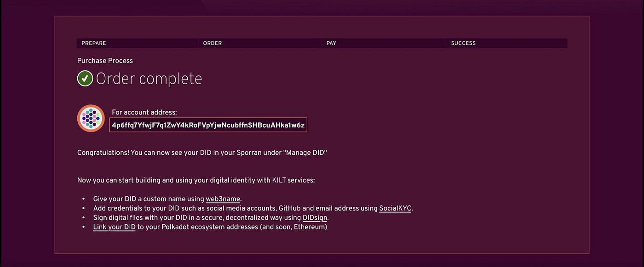Select the PAY step tab
The width and height of the screenshot is (644, 267).
coord(383,43)
